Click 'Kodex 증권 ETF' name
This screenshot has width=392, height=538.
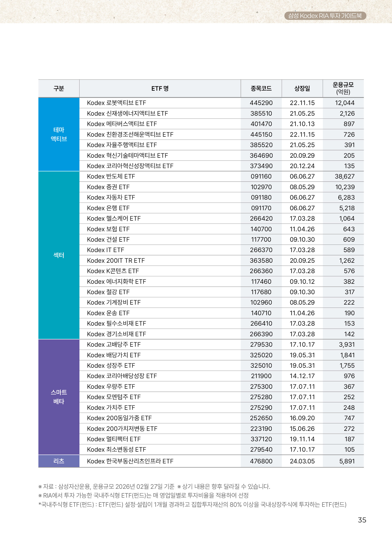(x=108, y=187)
